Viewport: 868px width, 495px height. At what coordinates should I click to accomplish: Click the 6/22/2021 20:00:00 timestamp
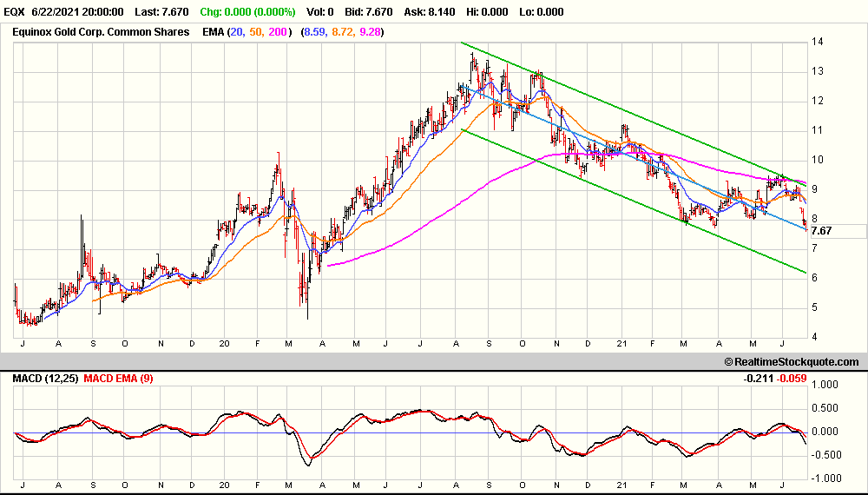click(81, 12)
